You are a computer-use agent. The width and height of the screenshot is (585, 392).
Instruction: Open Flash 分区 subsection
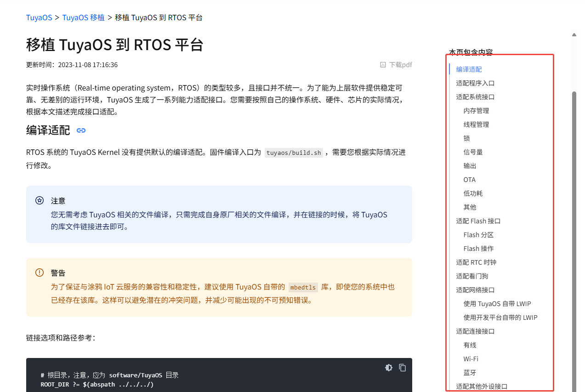[478, 235]
